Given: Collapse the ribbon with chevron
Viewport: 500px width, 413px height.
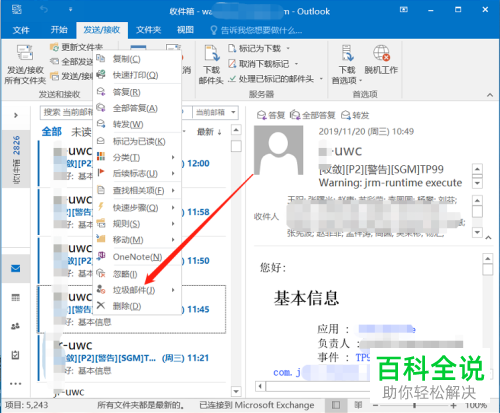Looking at the screenshot, I should point(490,95).
